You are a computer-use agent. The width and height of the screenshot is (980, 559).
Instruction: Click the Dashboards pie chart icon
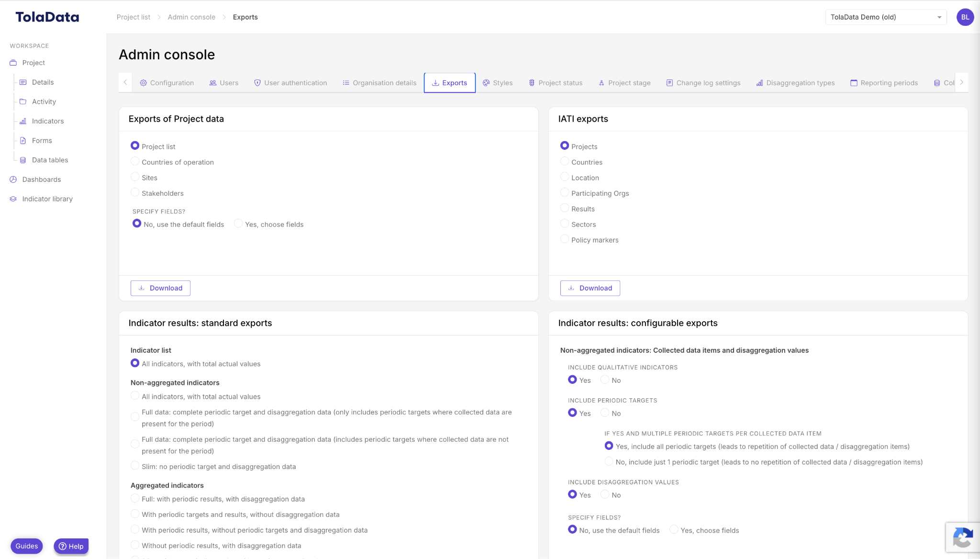click(x=13, y=179)
